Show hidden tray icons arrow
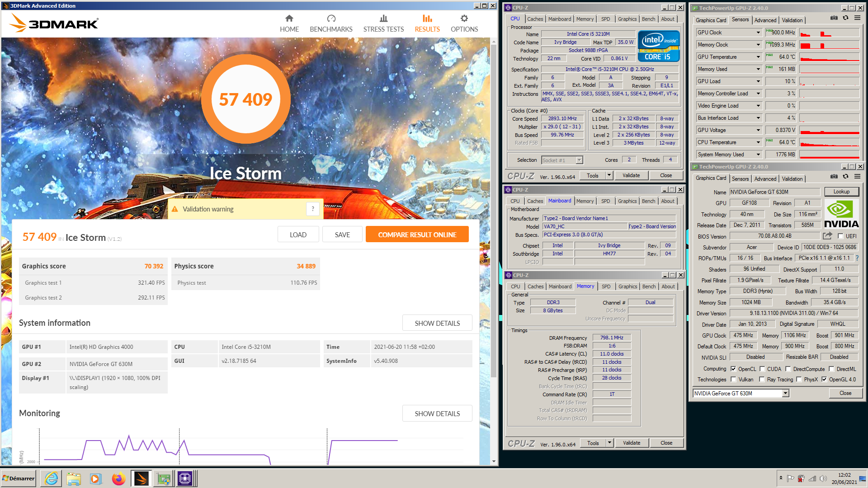 781,478
